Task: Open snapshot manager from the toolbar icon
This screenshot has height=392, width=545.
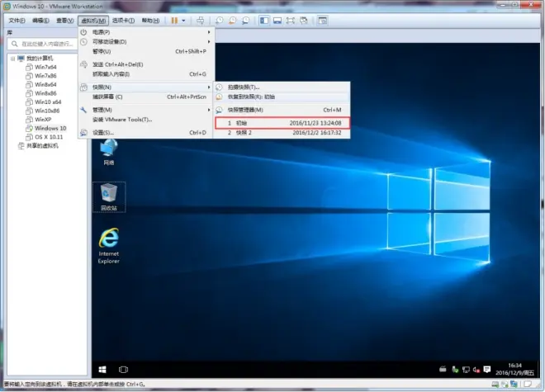Action: point(245,21)
